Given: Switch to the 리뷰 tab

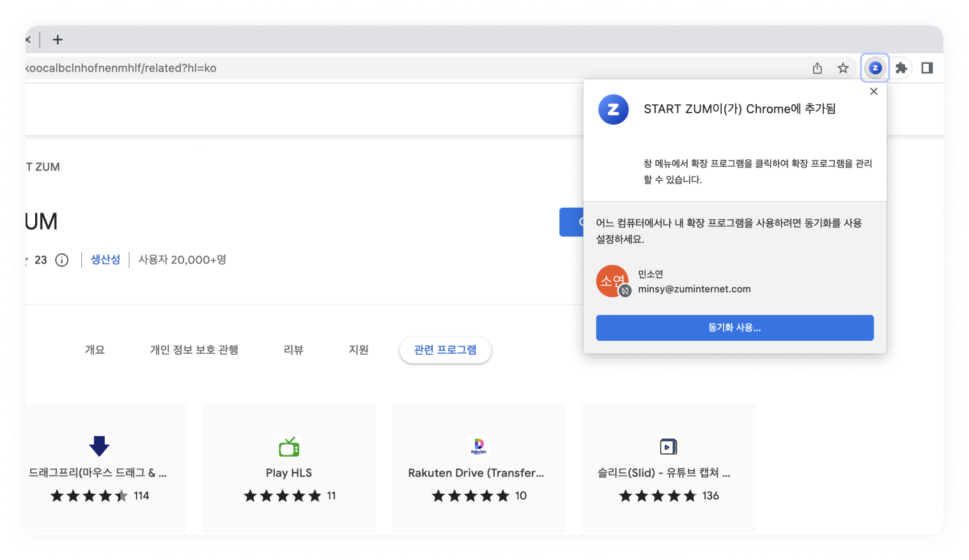Looking at the screenshot, I should pyautogui.click(x=293, y=350).
